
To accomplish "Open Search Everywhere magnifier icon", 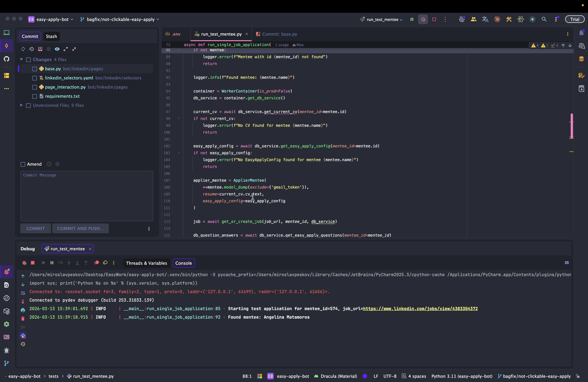I will [x=544, y=19].
